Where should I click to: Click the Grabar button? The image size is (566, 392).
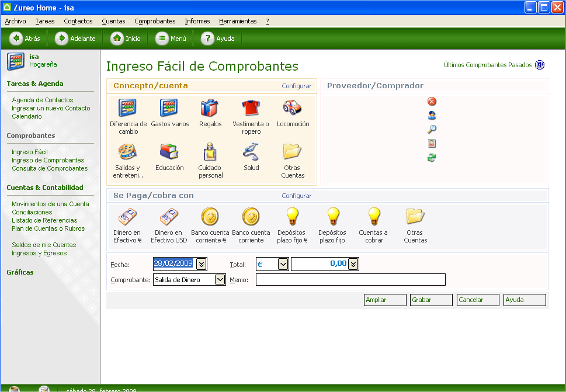[x=431, y=300]
